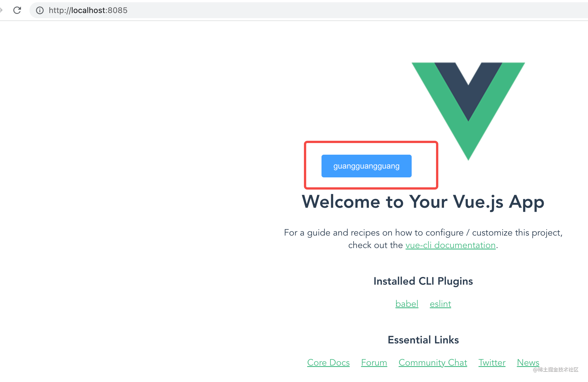Click the blue guangguangguang button
Image resolution: width=588 pixels, height=382 pixels.
(x=366, y=166)
